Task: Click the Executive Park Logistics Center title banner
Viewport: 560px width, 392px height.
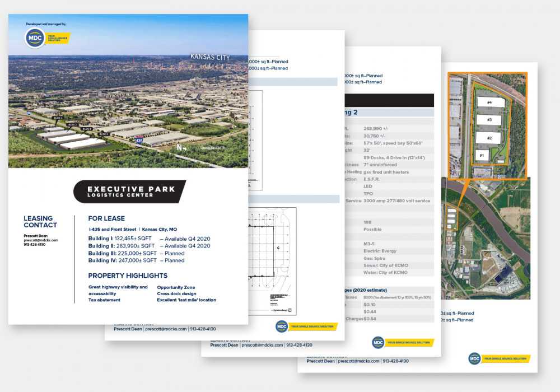Action: coord(130,192)
